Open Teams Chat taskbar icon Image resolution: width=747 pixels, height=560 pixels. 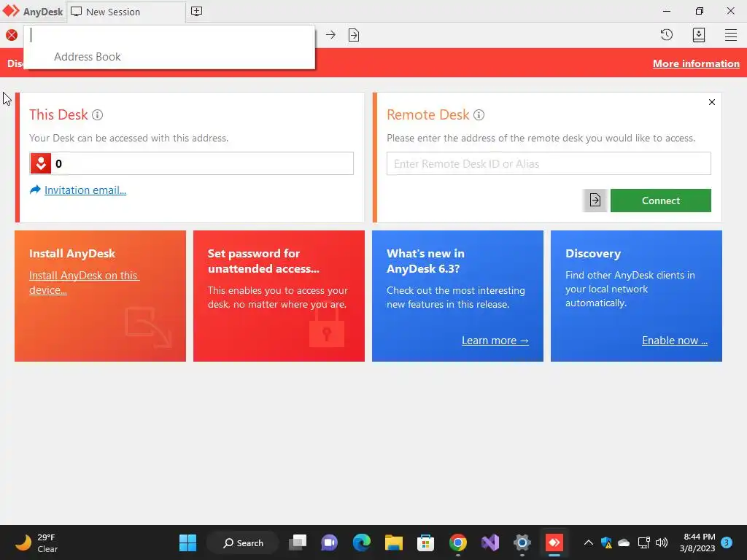coord(329,542)
